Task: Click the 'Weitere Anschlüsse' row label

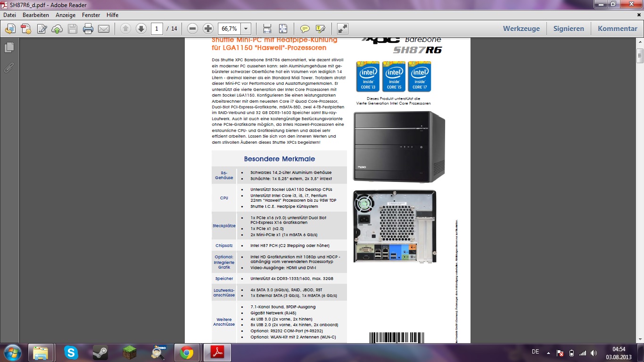Action: (224, 322)
